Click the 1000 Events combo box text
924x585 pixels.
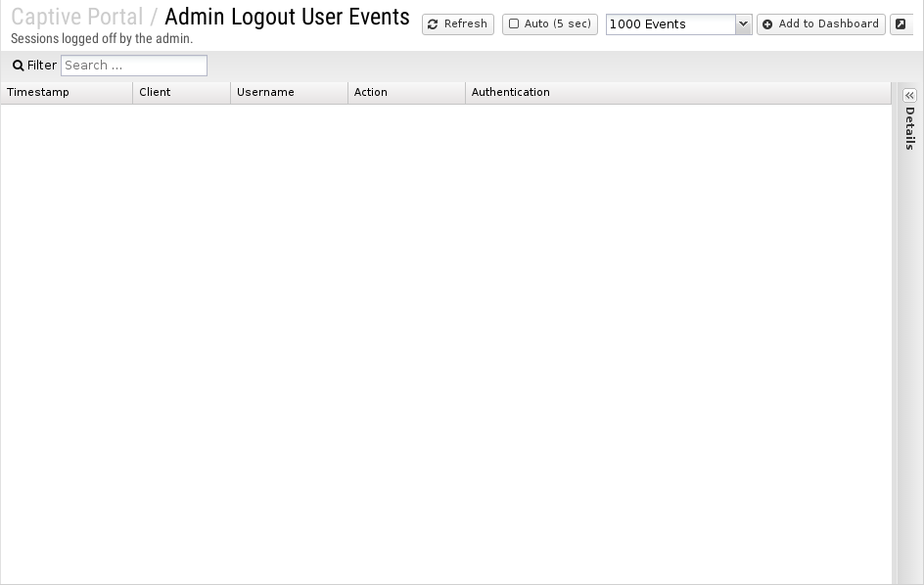[x=670, y=24]
